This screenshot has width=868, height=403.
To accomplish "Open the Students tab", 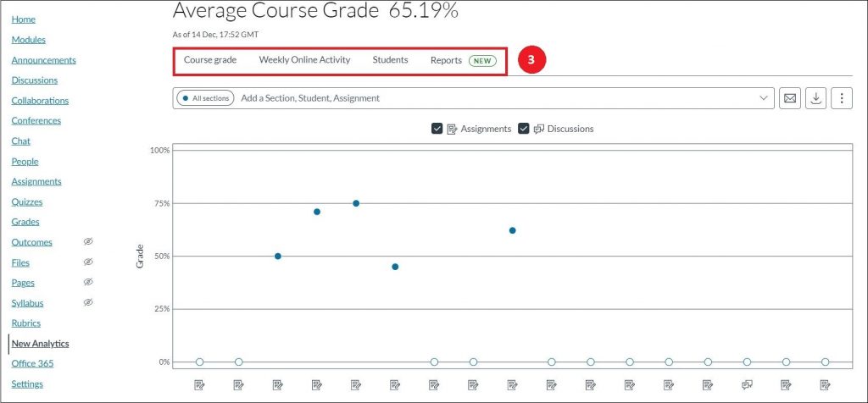I will [x=390, y=60].
